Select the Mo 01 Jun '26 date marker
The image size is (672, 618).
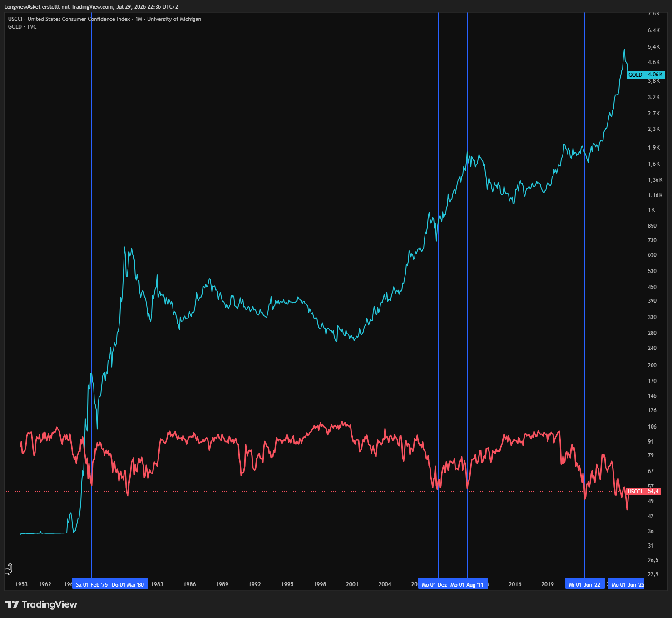coord(627,584)
